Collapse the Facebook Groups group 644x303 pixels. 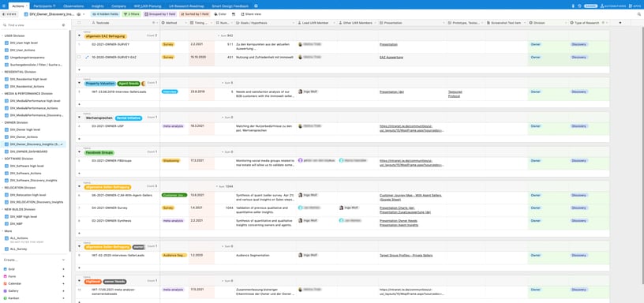[x=79, y=152]
